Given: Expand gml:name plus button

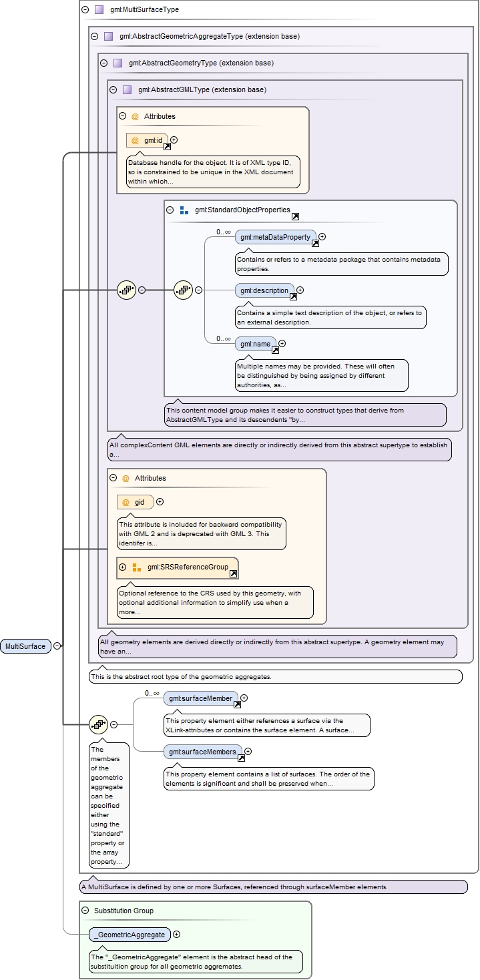Looking at the screenshot, I should coord(282,344).
